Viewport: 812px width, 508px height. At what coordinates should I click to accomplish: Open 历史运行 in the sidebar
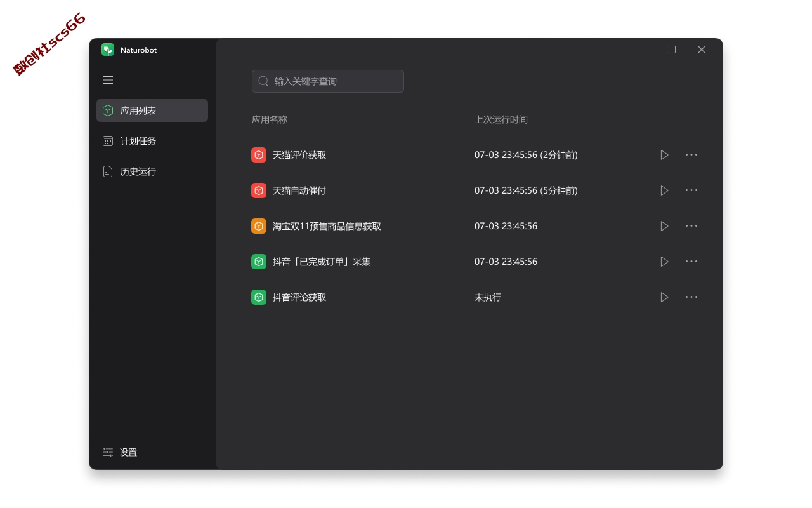point(152,171)
